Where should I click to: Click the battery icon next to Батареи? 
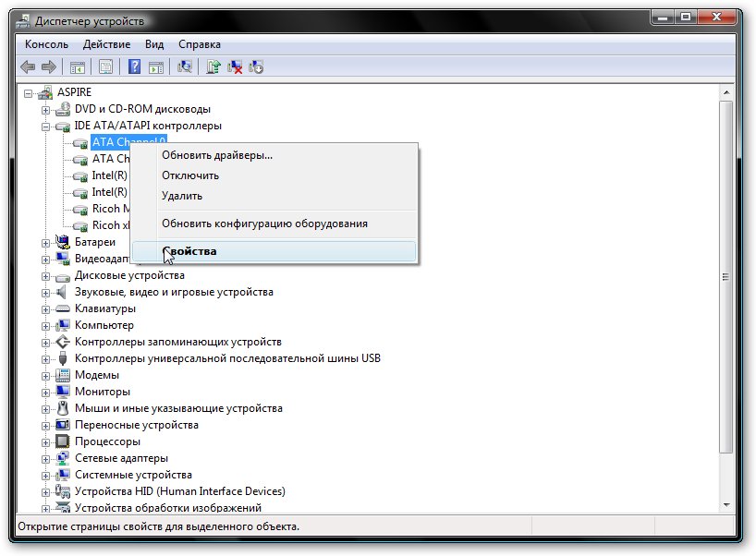click(63, 241)
